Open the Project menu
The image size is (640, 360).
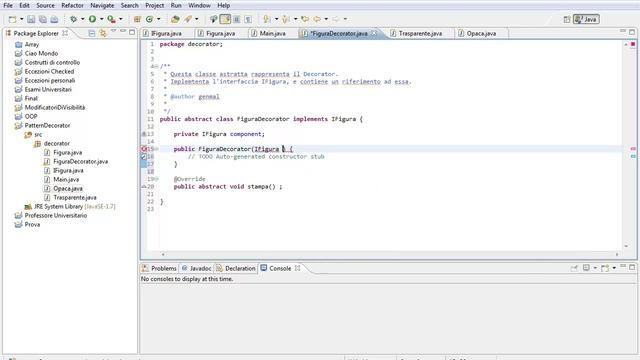[x=155, y=5]
